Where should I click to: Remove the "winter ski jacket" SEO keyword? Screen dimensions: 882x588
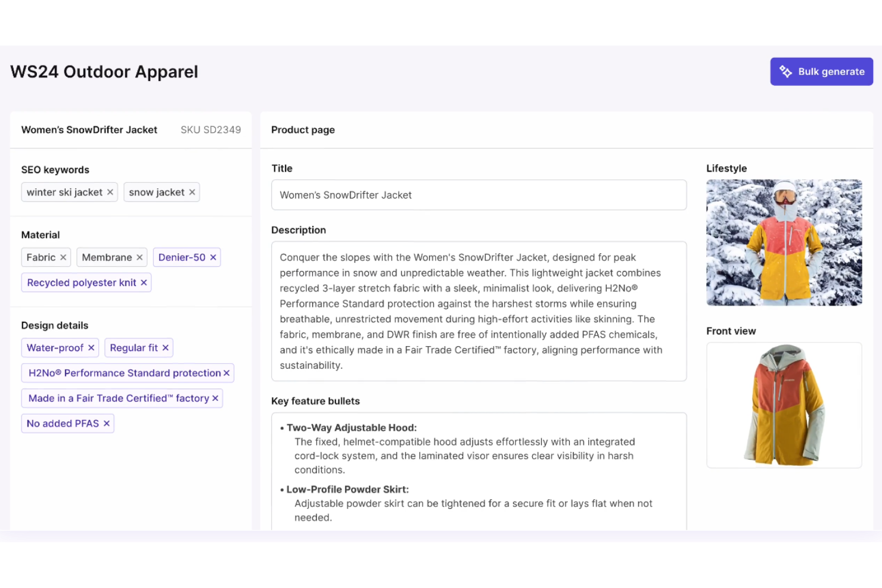point(110,192)
